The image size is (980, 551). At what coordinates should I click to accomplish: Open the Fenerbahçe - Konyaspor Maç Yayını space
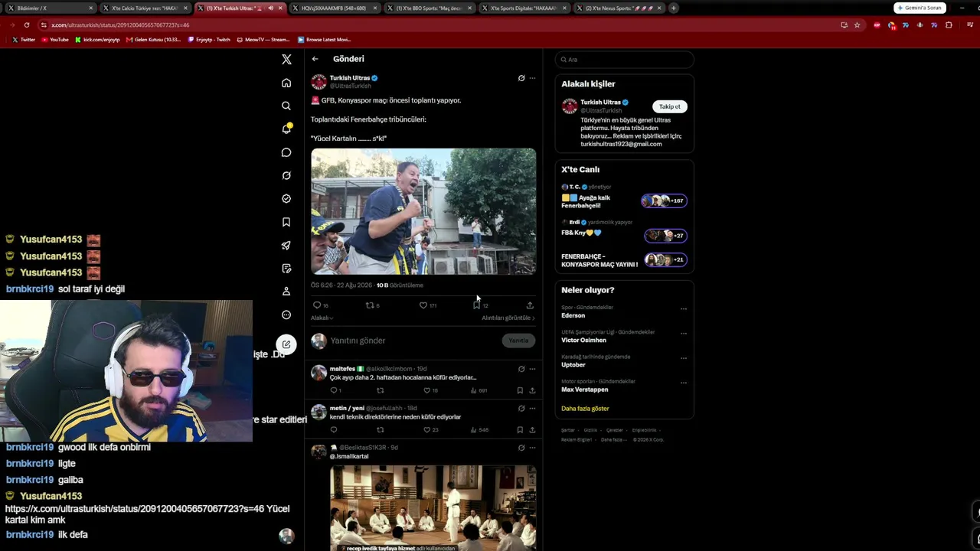[624, 260]
